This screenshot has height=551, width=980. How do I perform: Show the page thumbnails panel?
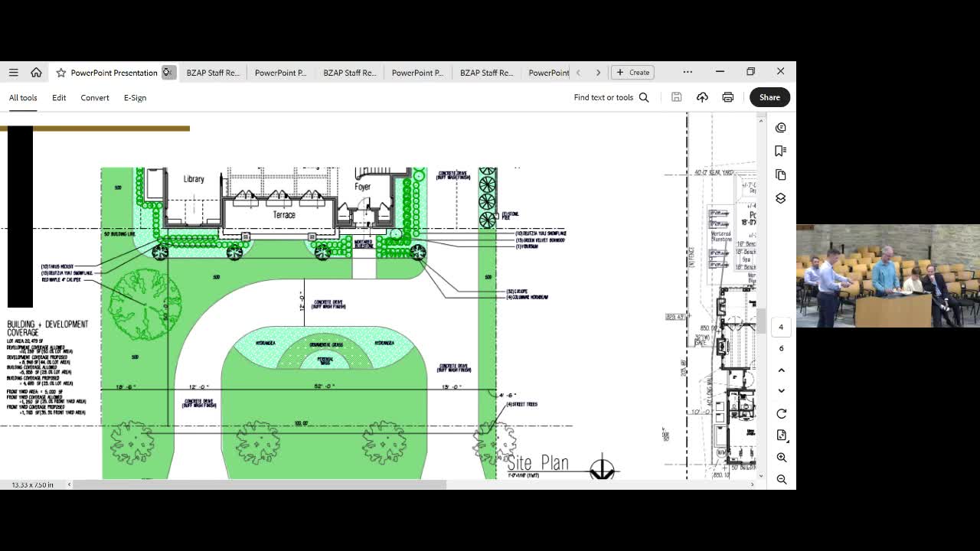click(x=781, y=174)
